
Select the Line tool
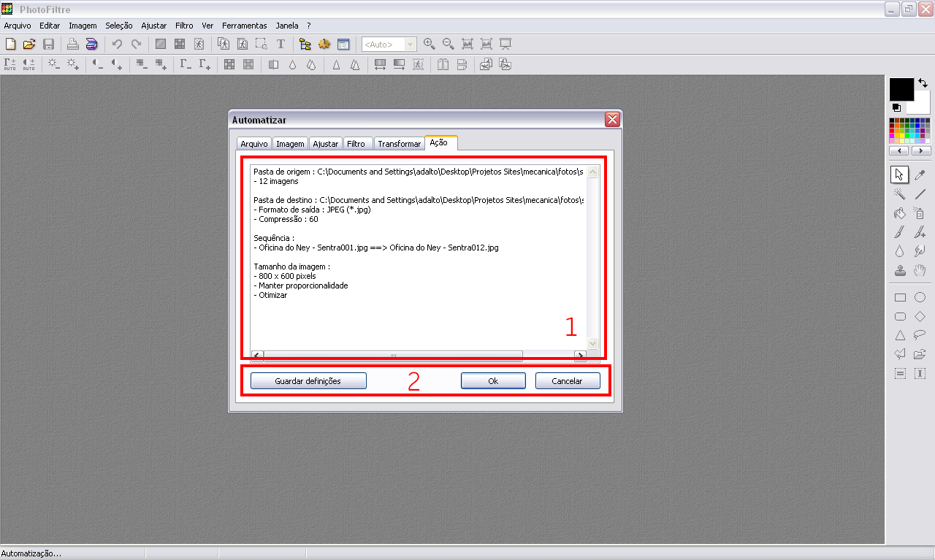(920, 194)
